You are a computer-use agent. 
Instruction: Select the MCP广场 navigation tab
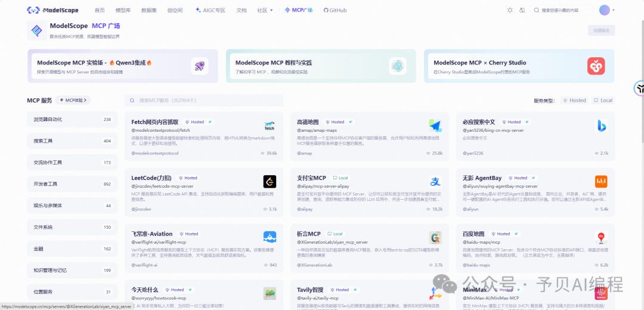[x=299, y=10]
